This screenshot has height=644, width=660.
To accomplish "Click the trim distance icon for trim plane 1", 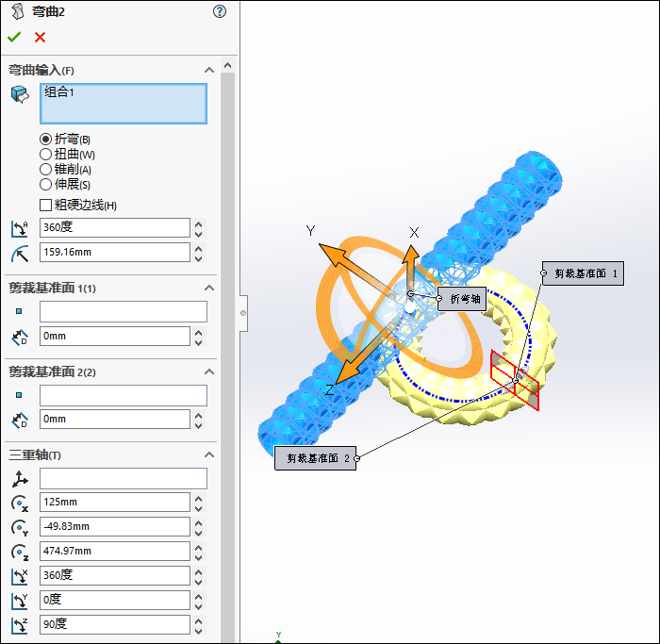I will tap(20, 338).
